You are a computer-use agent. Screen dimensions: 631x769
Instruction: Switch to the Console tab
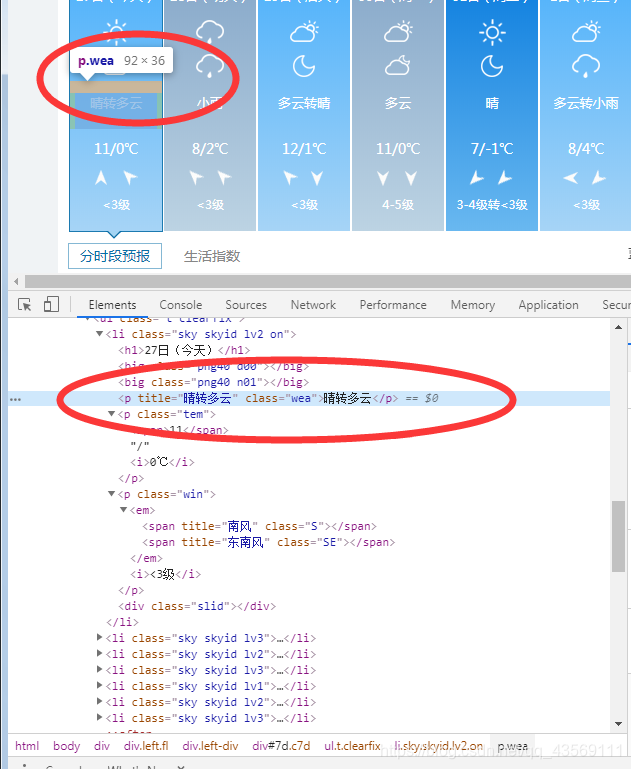coord(180,305)
